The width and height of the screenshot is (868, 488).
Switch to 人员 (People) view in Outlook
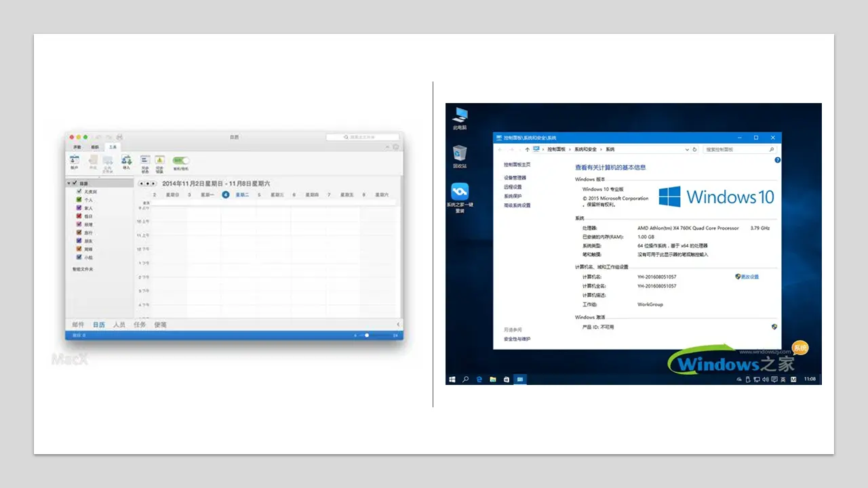click(119, 325)
